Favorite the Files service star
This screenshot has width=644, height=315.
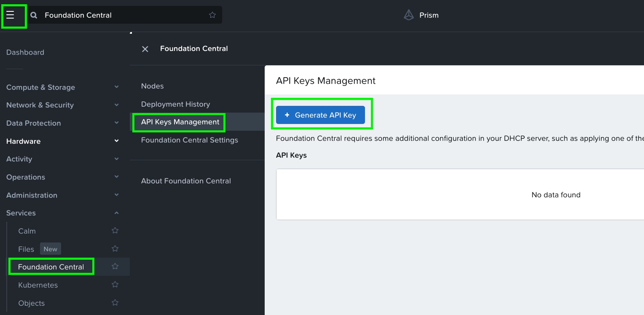click(x=115, y=249)
